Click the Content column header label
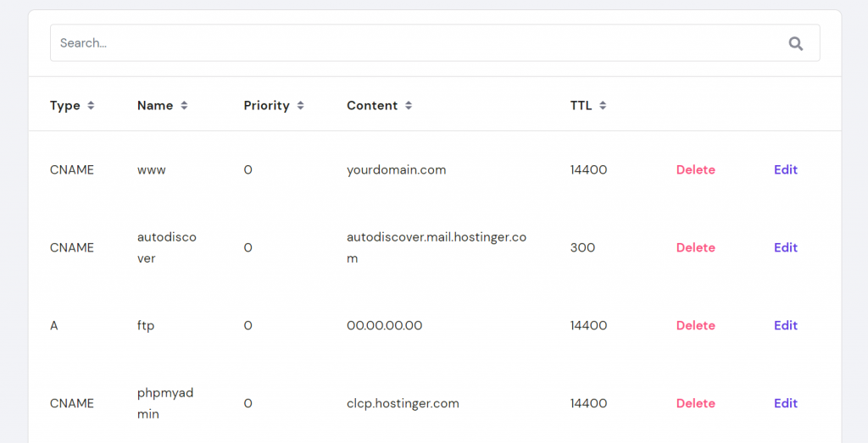868x443 pixels. pyautogui.click(x=372, y=106)
